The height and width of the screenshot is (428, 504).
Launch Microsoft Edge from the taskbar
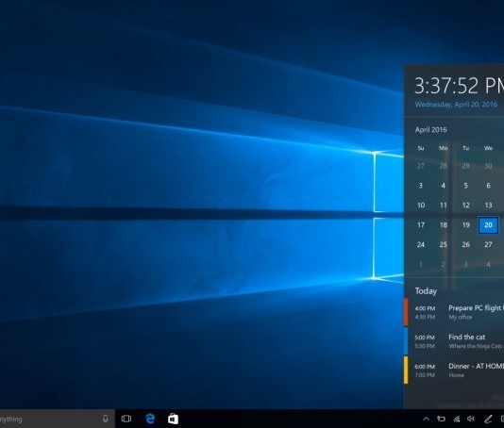150,419
